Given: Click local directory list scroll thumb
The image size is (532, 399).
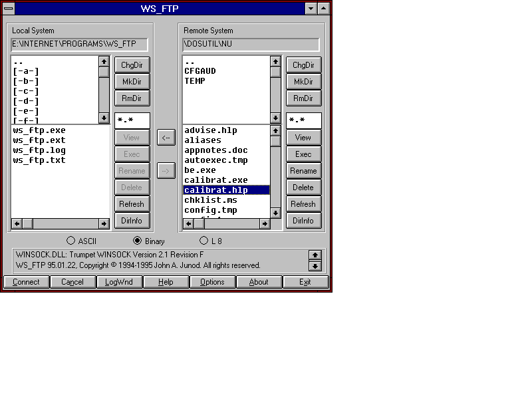Looking at the screenshot, I should click(104, 72).
